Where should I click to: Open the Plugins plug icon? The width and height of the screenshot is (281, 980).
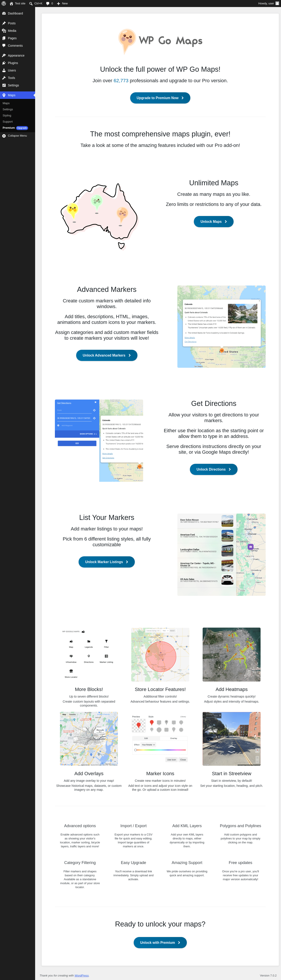click(4, 63)
